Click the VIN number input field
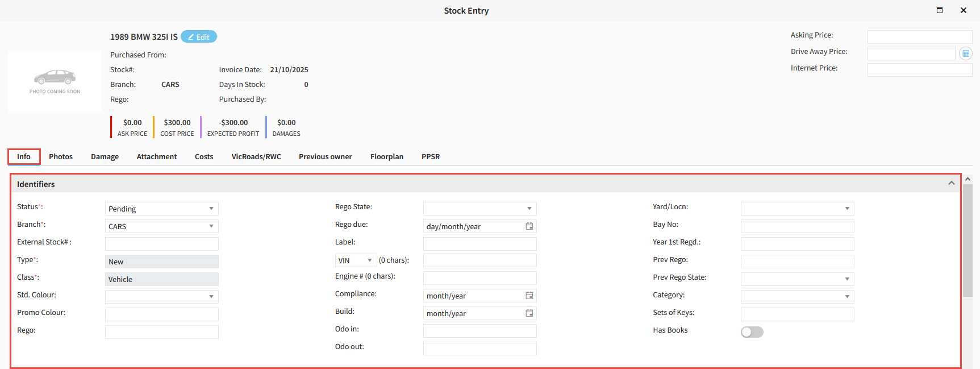The width and height of the screenshot is (980, 369). (x=480, y=260)
